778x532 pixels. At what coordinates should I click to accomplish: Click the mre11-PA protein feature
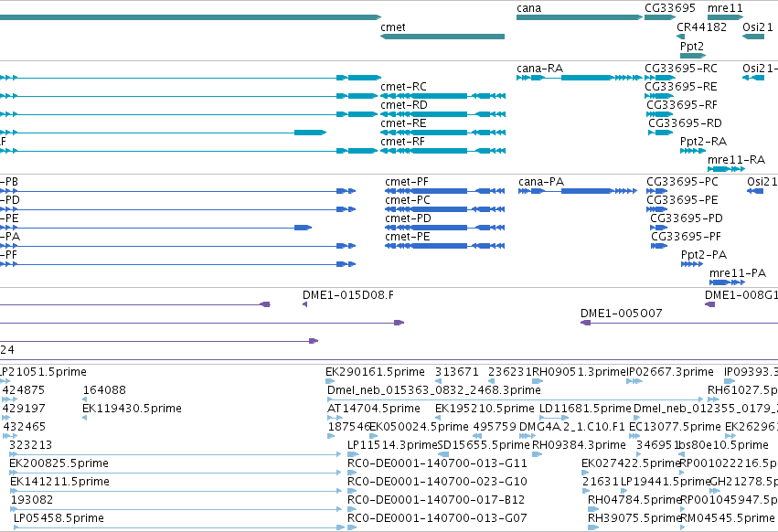pos(727,282)
